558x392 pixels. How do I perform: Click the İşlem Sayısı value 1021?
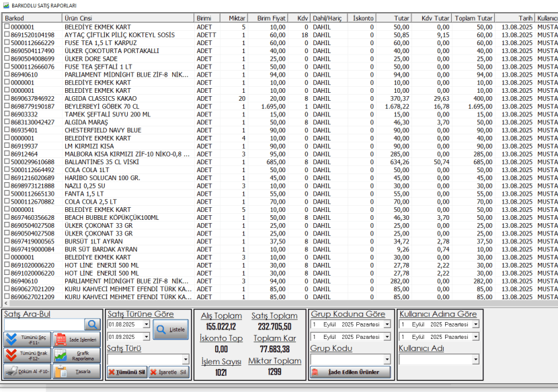click(x=221, y=373)
